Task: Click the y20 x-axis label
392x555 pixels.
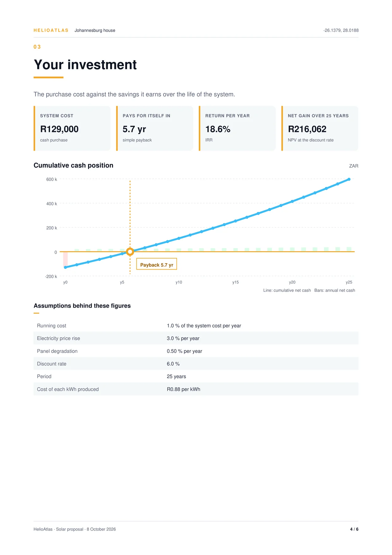Action: click(x=292, y=282)
